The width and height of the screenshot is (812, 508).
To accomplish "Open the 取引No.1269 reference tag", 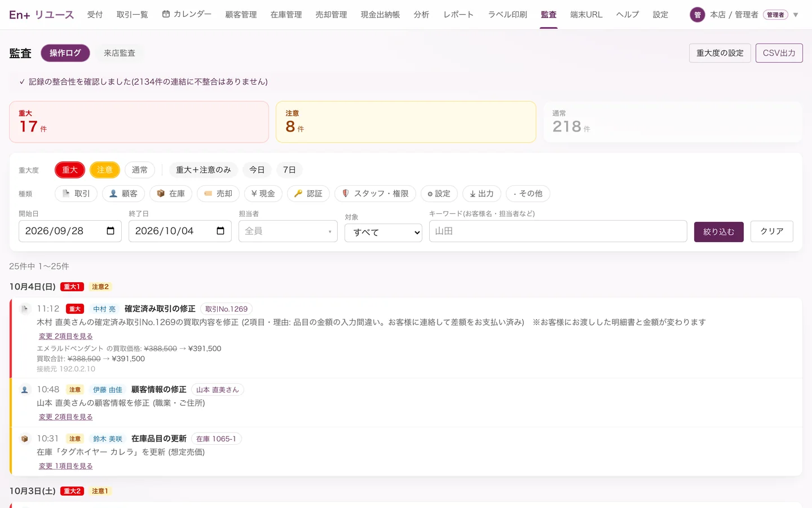I will tap(227, 309).
